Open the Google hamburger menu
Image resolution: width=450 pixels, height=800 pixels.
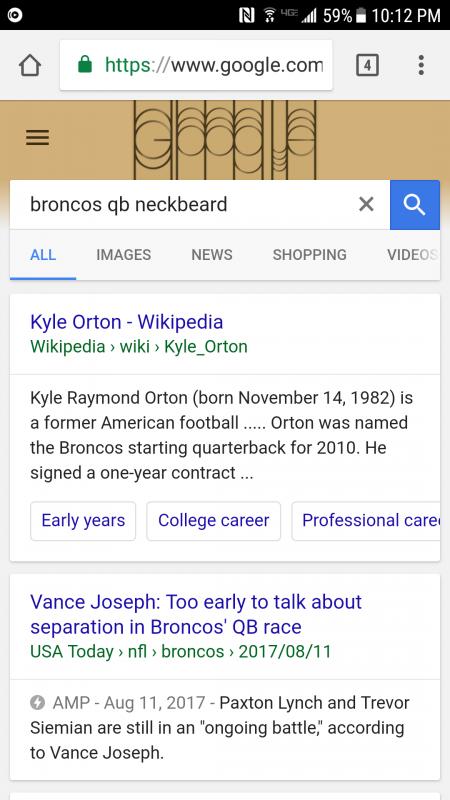point(38,137)
